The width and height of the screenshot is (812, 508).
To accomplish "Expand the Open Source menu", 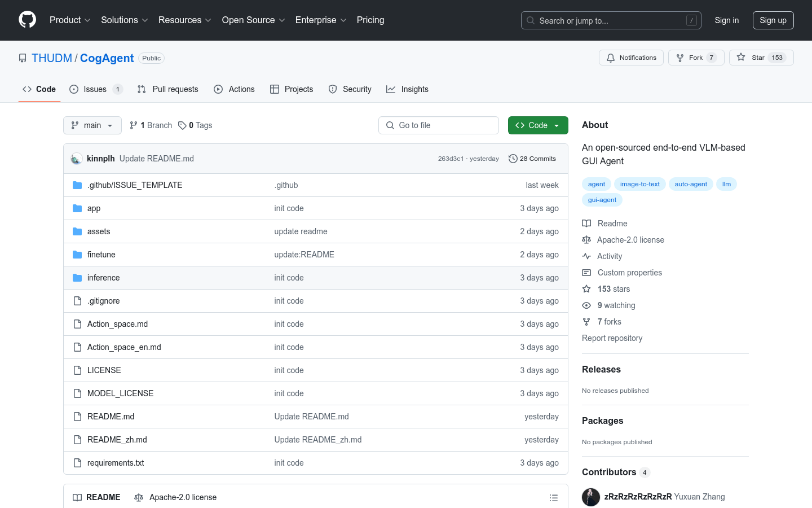I will coord(254,20).
